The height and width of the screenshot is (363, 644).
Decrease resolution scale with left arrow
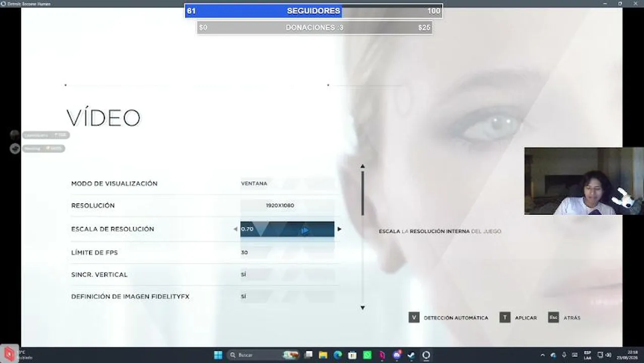click(235, 229)
